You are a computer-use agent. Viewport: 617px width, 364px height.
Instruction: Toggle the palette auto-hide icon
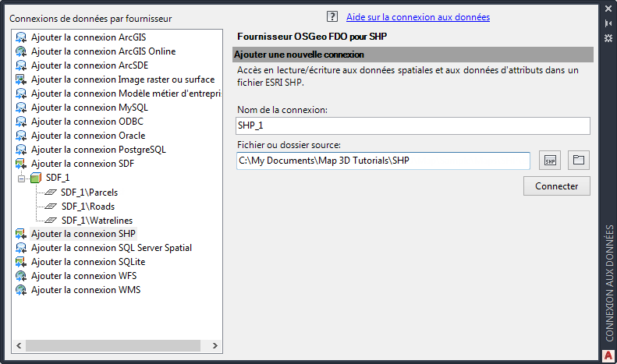608,23
